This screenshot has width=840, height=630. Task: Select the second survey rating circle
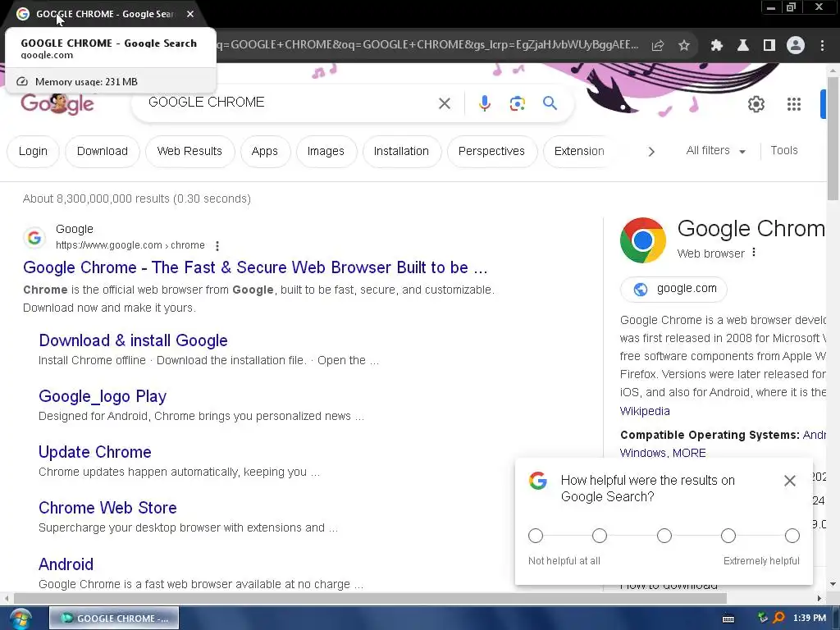point(600,536)
